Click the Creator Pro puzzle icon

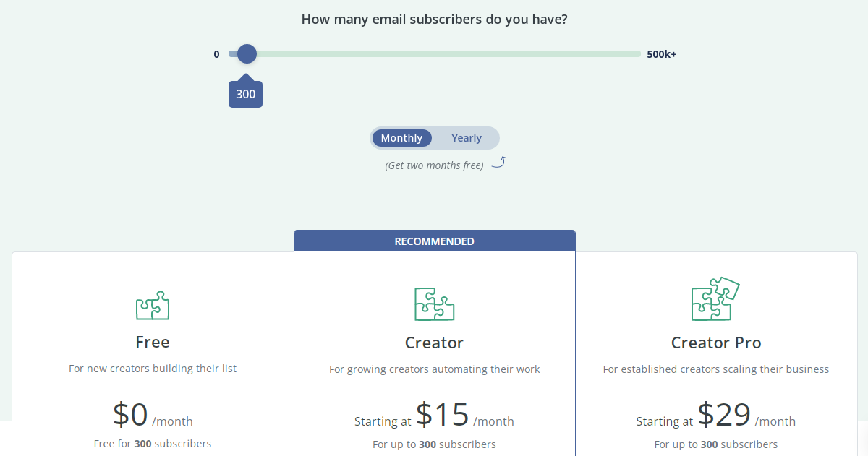coord(715,299)
